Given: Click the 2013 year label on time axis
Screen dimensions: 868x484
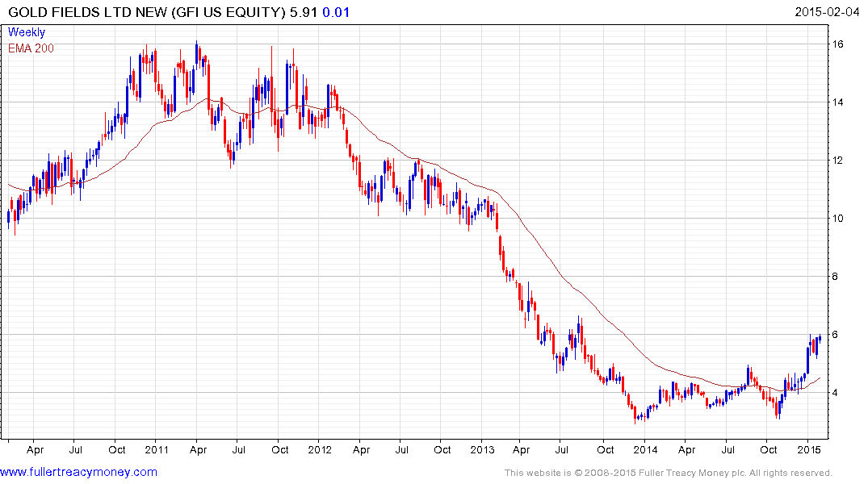Looking at the screenshot, I should pyautogui.click(x=482, y=449).
